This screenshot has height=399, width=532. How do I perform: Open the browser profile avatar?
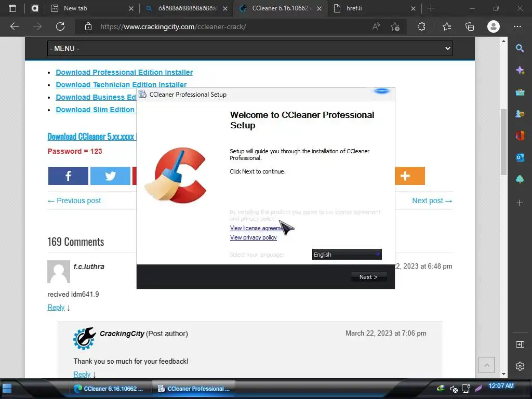point(494,26)
